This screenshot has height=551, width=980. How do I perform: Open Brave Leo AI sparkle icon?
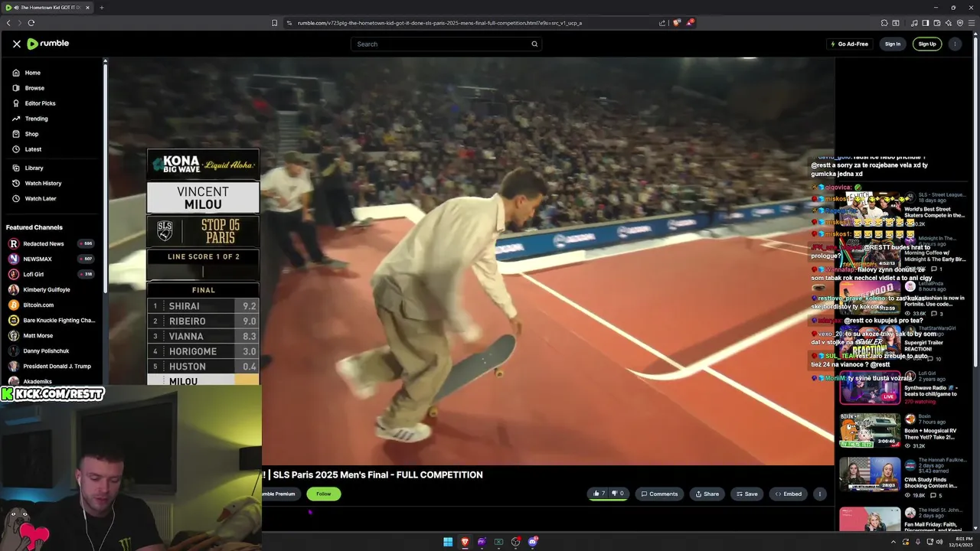948,23
